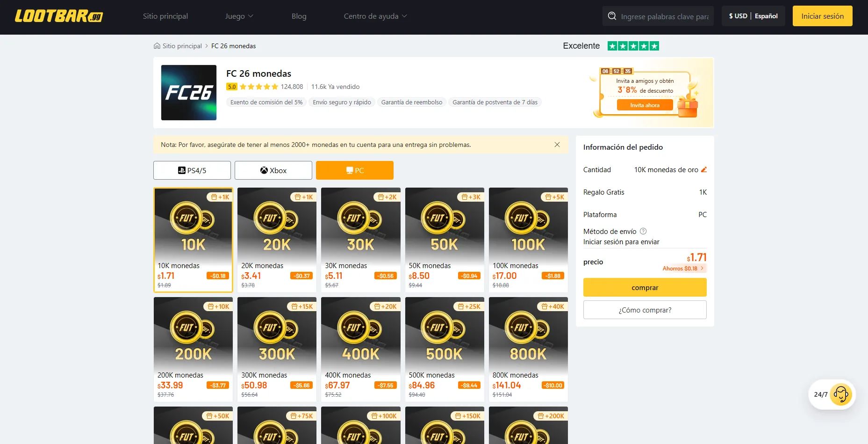868x444 pixels.
Task: Click the +20K gift badge on the 400K card
Action: pos(386,306)
